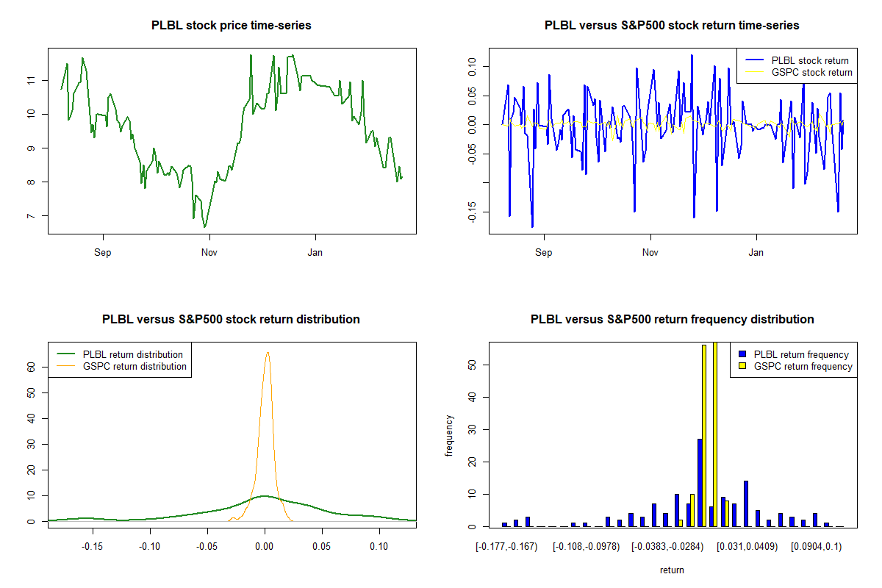Click the 'PLBL stock price time-series' chart title

click(232, 26)
